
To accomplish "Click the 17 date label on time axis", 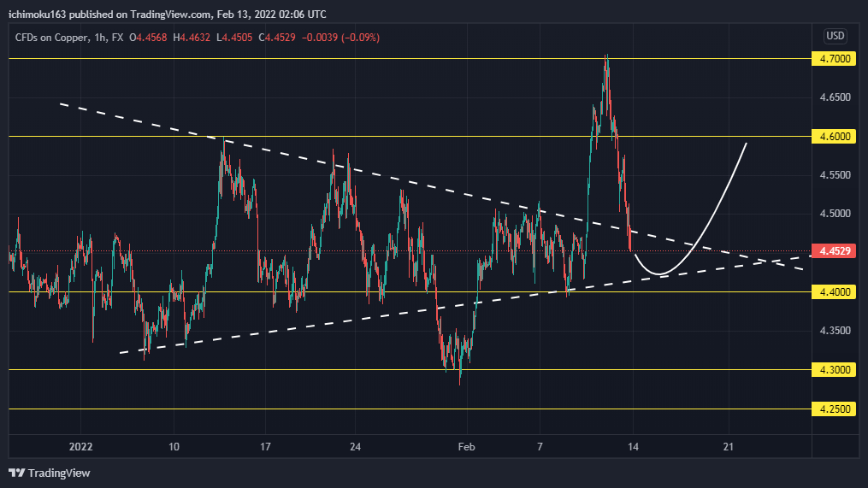I will click(x=265, y=446).
